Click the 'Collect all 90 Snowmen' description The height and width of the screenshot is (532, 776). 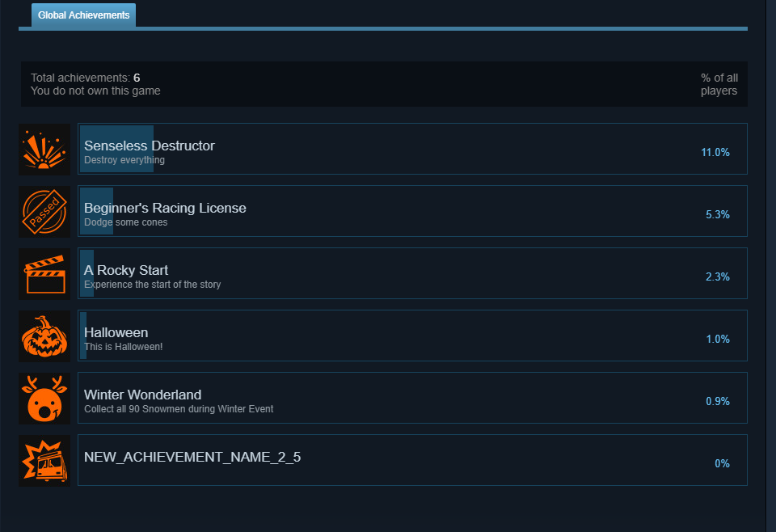tap(179, 409)
